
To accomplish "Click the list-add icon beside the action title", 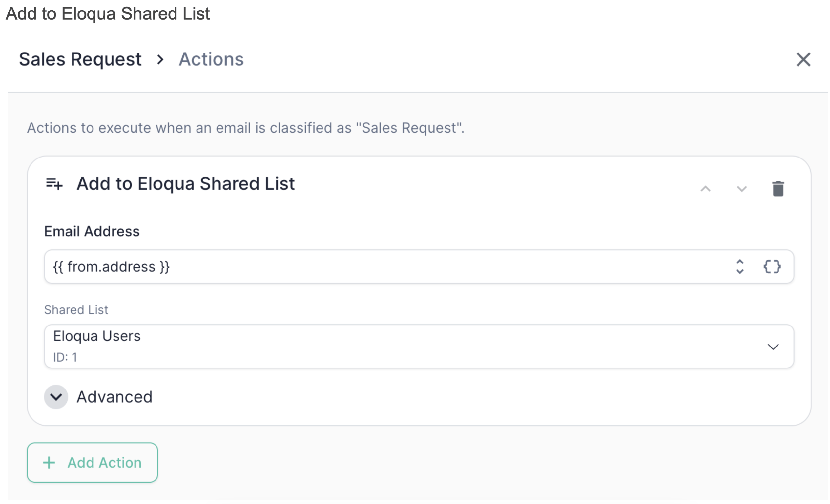I will (54, 184).
